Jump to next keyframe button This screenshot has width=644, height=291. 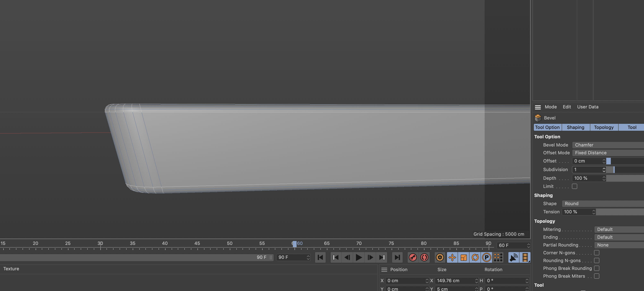pyautogui.click(x=382, y=257)
